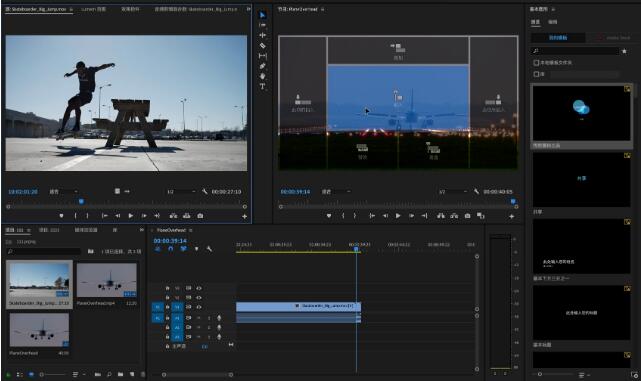Image resolution: width=641 pixels, height=381 pixels.
Task: Open PlaneOverhead timeline panel menu
Action: coord(191,230)
